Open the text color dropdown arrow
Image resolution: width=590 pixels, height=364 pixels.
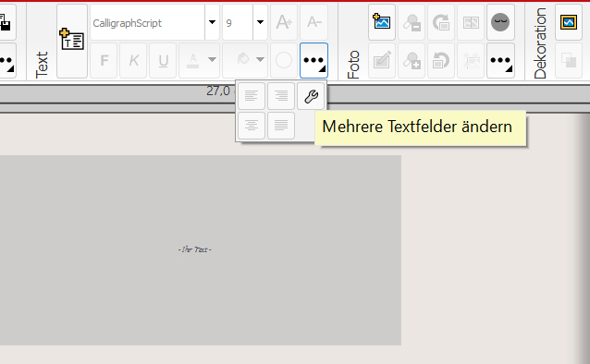(212, 60)
